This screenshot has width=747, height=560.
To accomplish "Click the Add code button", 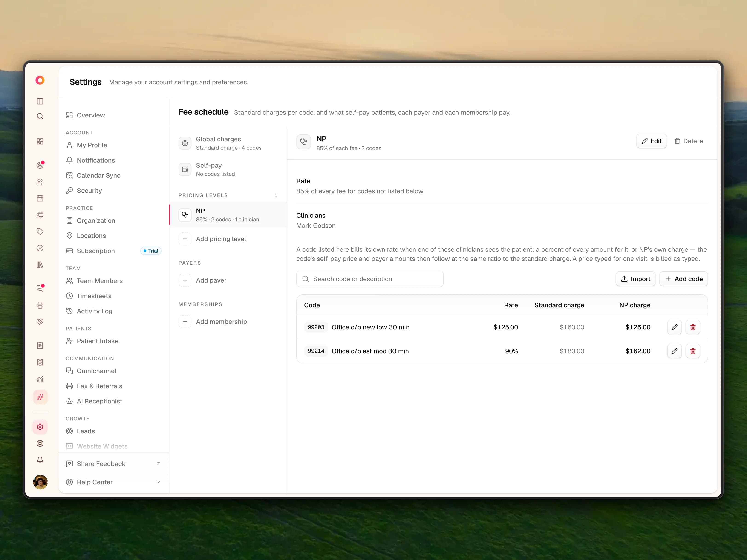I will tap(684, 279).
